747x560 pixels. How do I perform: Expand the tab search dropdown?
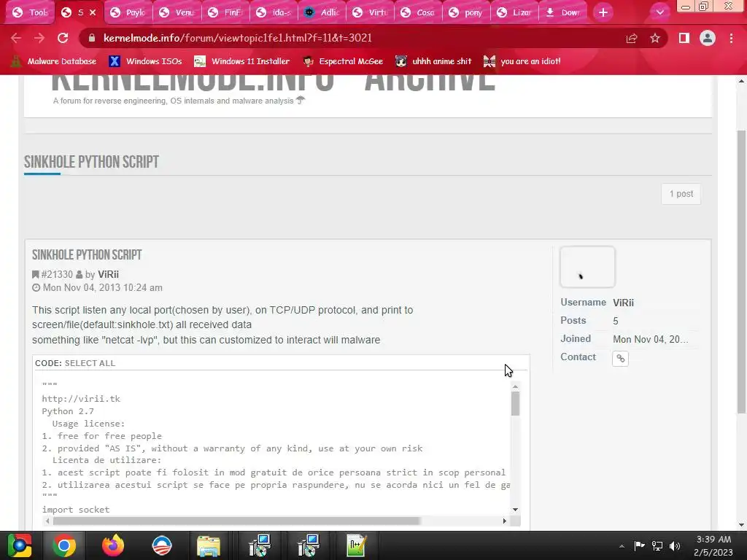[659, 12]
